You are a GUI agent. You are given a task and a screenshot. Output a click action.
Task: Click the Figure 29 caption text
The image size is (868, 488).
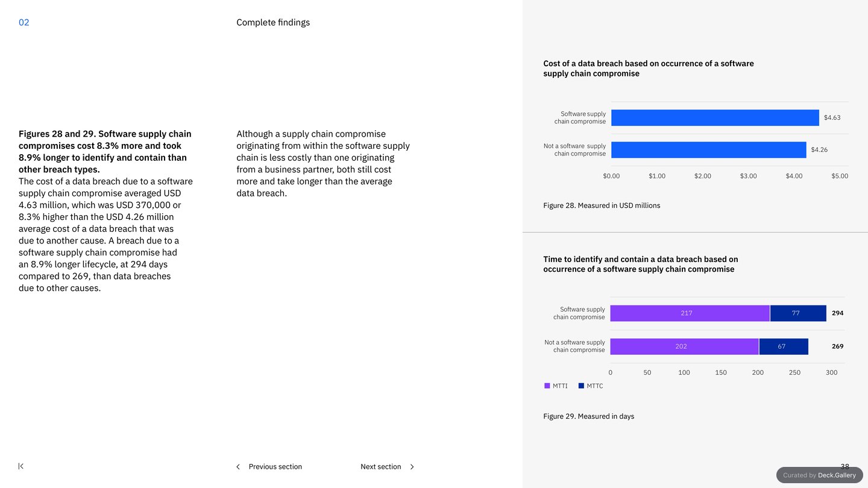pyautogui.click(x=588, y=416)
